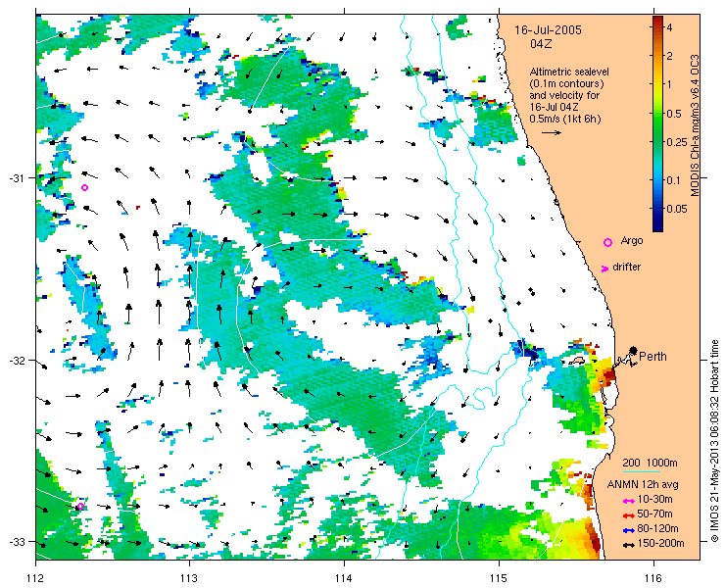Click the blue 80-120m arrow symbol
This screenshot has height=588, width=725.
coord(628,530)
